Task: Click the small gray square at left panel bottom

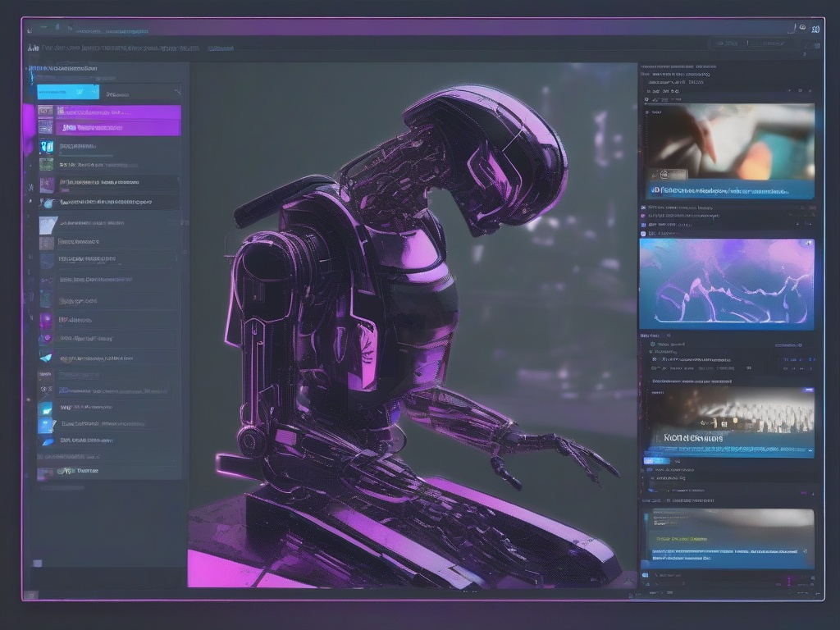Action: coord(38,563)
